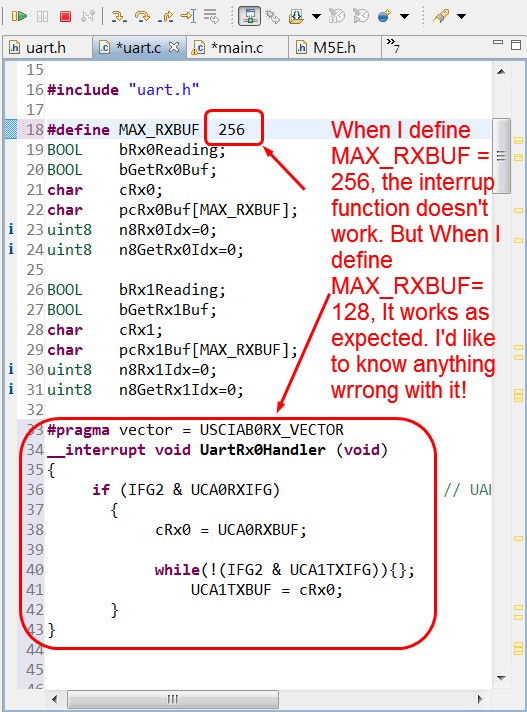Click on 'bRx0Reading;' on line 19
Screen dimensions: 527x712
[x=172, y=150]
